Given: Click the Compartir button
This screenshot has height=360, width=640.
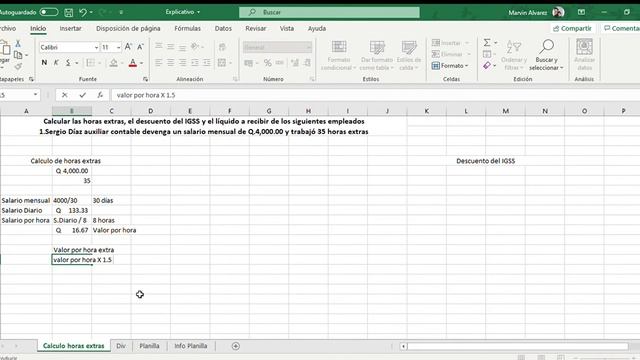Looking at the screenshot, I should (x=572, y=29).
